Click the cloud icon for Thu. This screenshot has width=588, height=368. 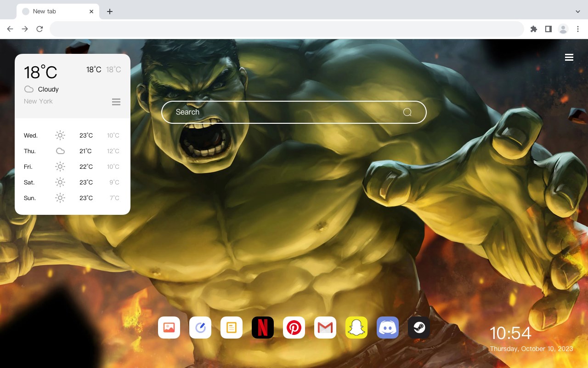tap(60, 151)
